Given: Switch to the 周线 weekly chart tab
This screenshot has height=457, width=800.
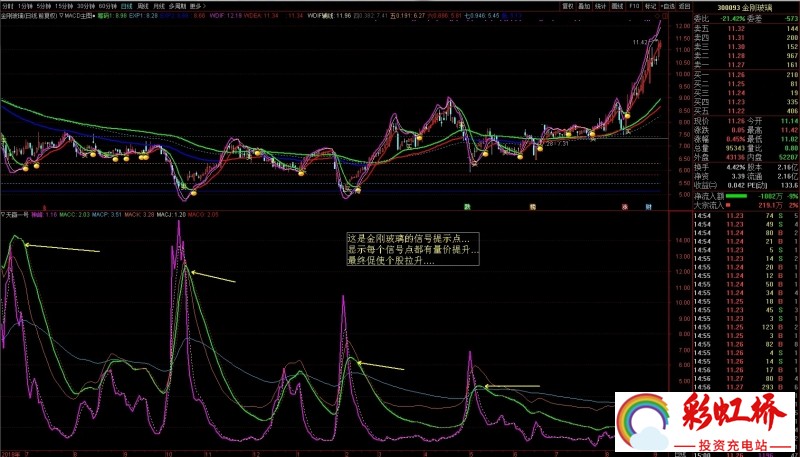Looking at the screenshot, I should 144,7.
